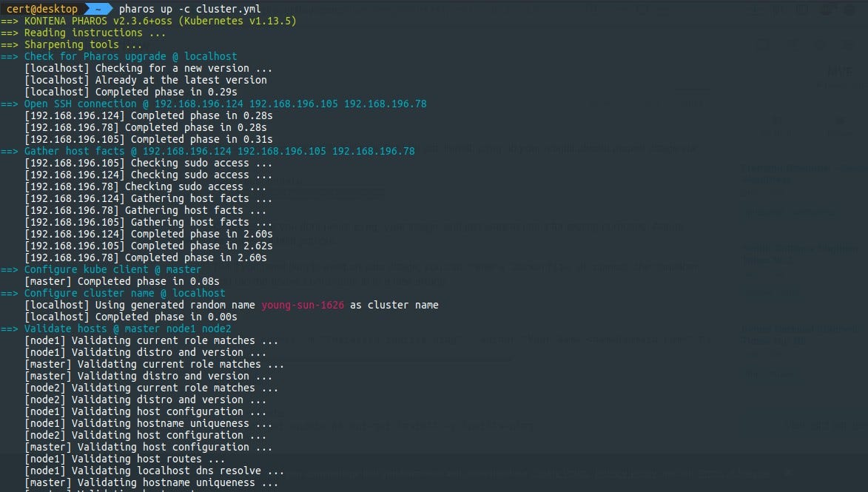Click the command 'pharos up -c cluster.yml'
Image resolution: width=868 pixels, height=492 pixels.
pos(190,9)
